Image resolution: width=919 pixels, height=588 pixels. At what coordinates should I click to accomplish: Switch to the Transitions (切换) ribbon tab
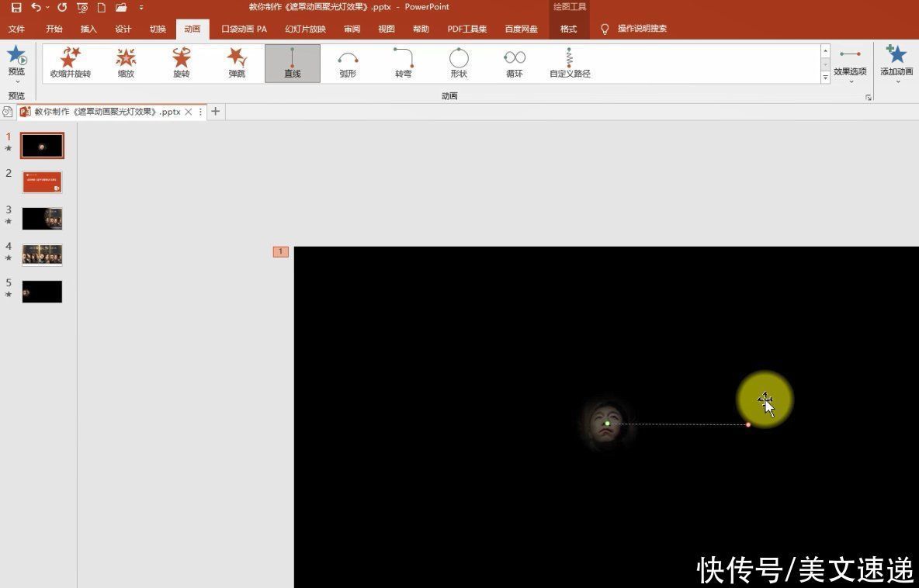[158, 29]
